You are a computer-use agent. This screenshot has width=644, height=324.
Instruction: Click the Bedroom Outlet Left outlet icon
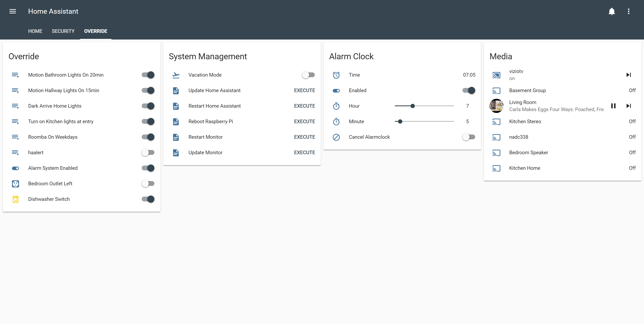coord(15,183)
